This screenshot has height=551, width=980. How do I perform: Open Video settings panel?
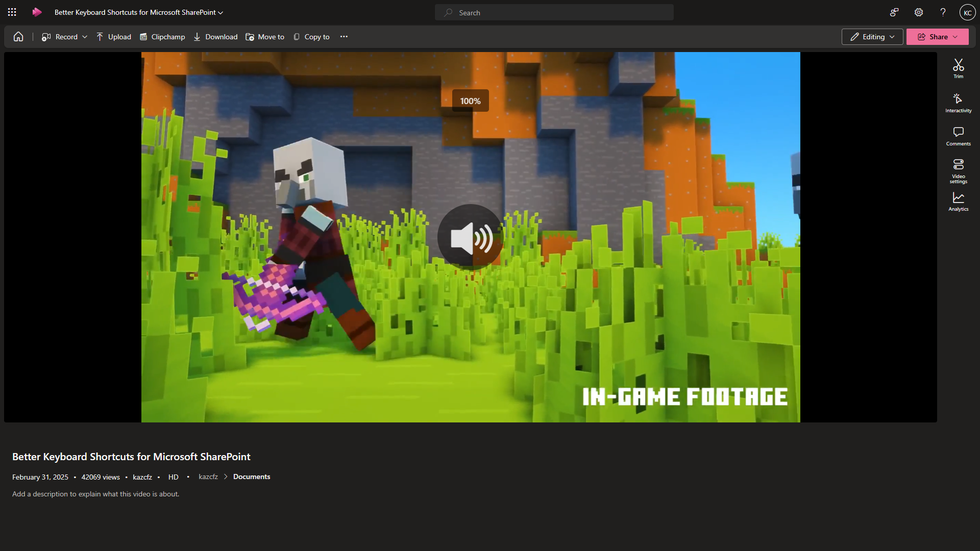[958, 170]
